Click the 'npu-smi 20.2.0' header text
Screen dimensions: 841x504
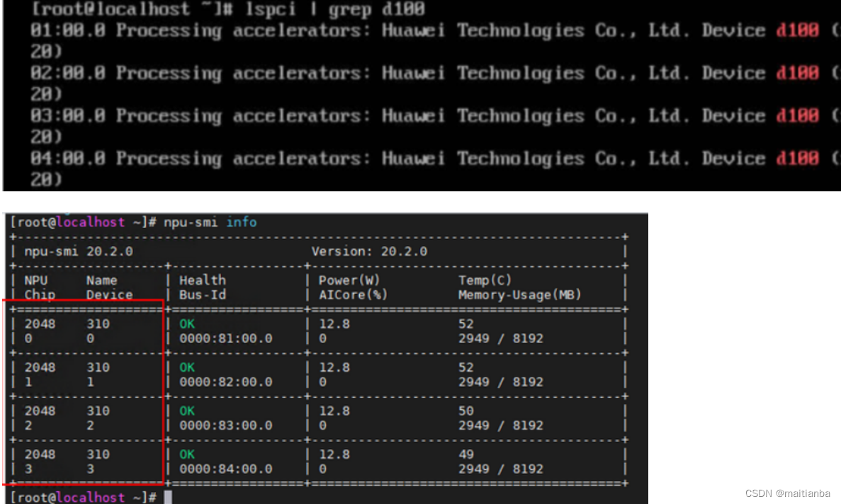tap(79, 251)
